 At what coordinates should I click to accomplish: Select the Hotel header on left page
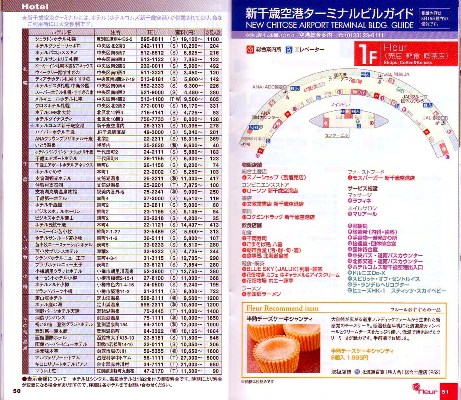pos(35,6)
